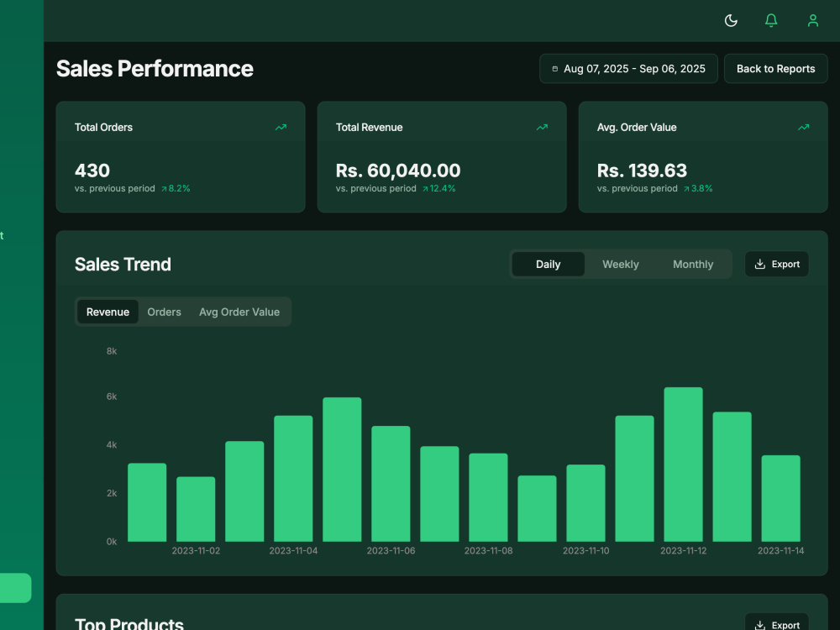Click trend arrow icon on Total Orders card
Image resolution: width=840 pixels, height=630 pixels.
pyautogui.click(x=281, y=127)
